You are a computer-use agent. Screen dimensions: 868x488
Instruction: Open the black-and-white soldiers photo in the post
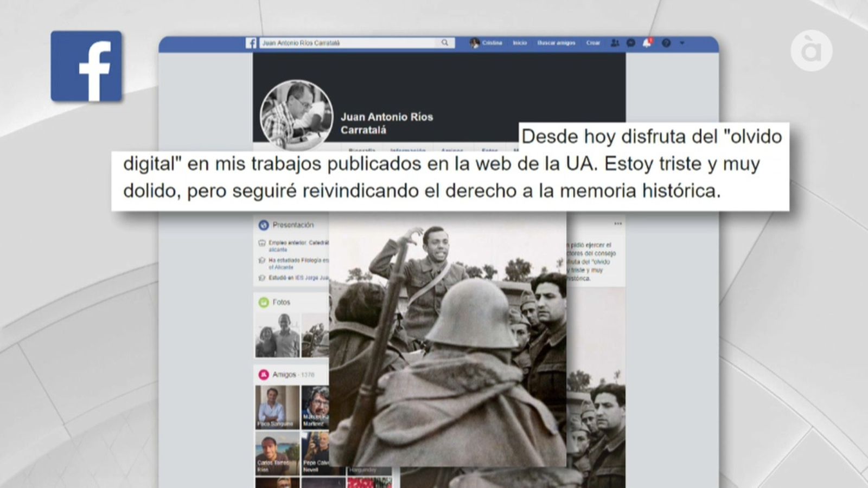(x=448, y=339)
